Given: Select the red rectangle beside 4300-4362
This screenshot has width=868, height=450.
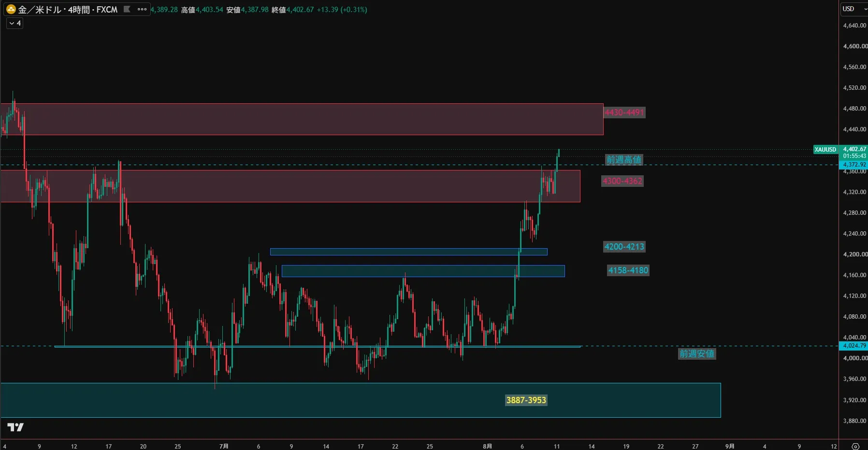Looking at the screenshot, I should pyautogui.click(x=290, y=186).
